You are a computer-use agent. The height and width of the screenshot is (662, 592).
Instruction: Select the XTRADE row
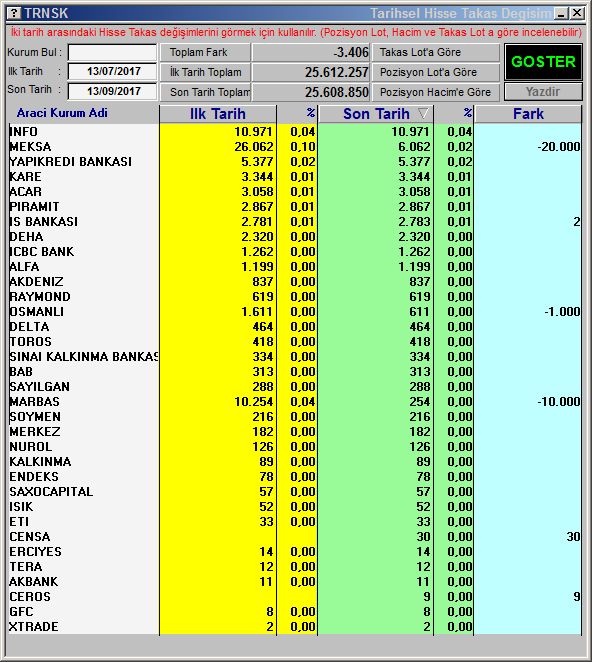(295, 627)
